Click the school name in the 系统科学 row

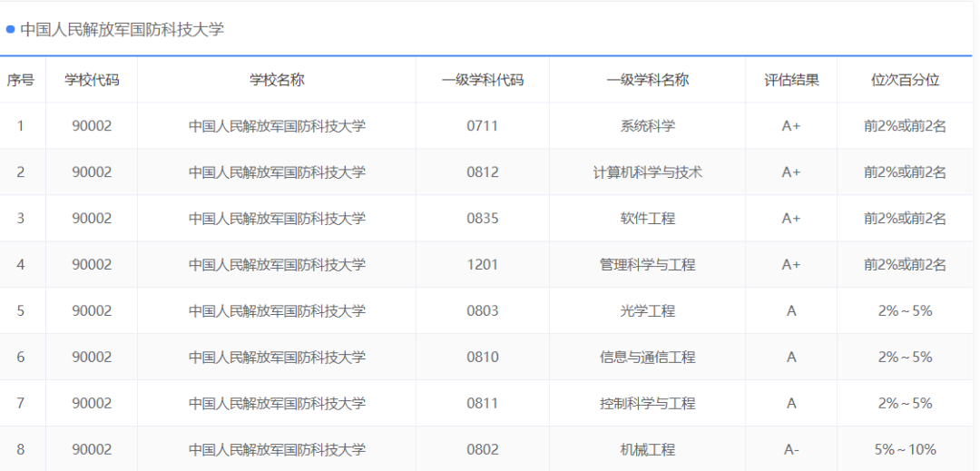(x=277, y=126)
